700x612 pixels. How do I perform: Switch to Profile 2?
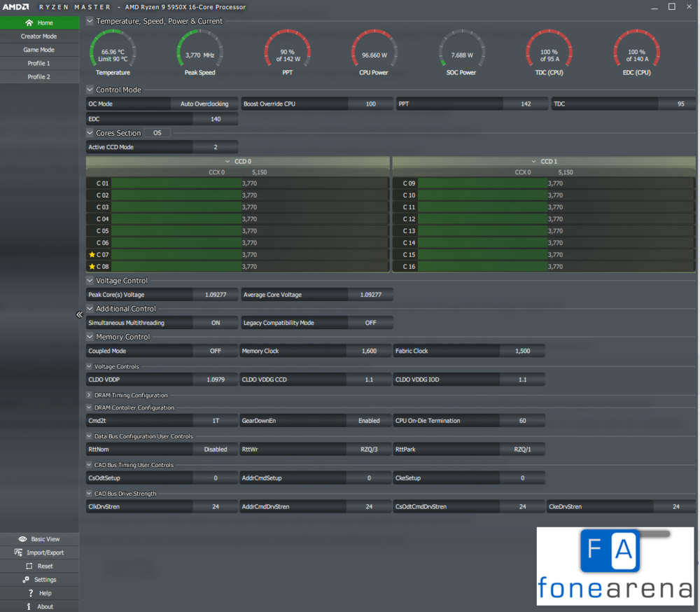coord(39,76)
